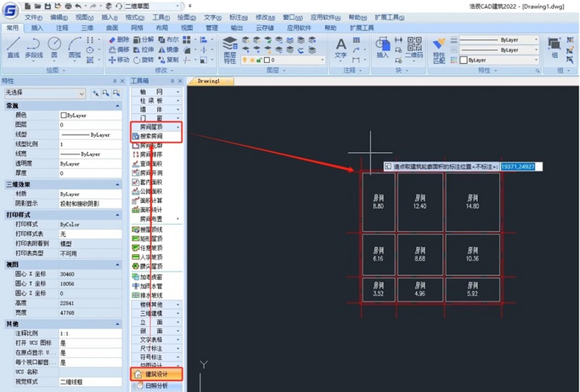
Task: Select the 多段线 polyline tool
Action: [34, 48]
